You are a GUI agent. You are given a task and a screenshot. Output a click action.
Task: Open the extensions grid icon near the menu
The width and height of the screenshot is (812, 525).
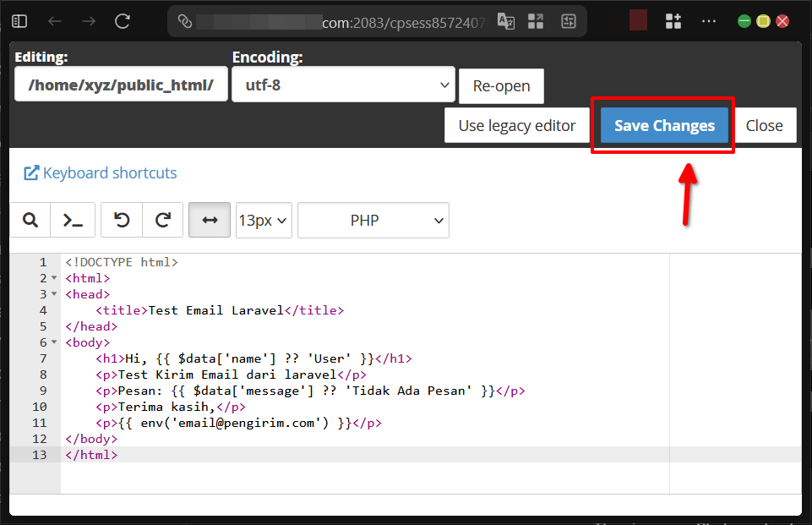(x=673, y=20)
